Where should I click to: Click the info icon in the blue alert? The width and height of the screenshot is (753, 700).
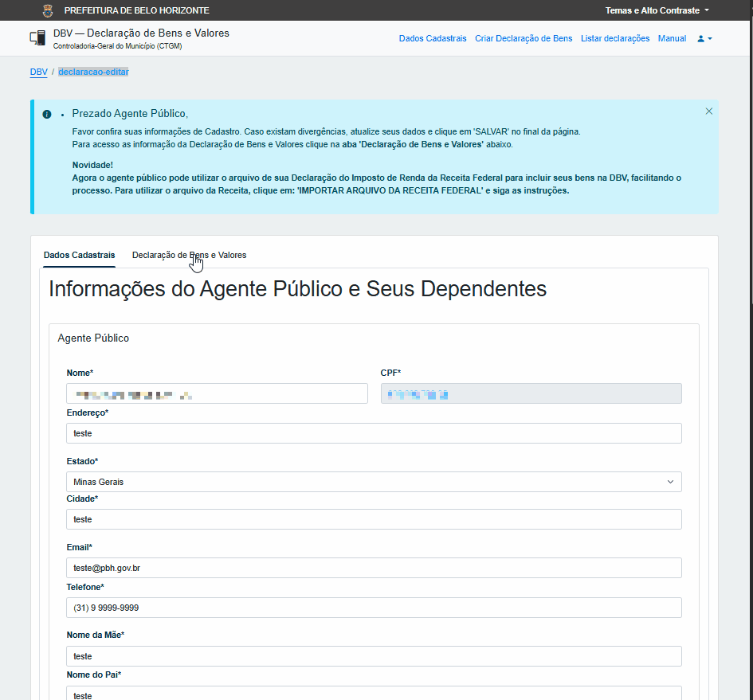pos(46,114)
